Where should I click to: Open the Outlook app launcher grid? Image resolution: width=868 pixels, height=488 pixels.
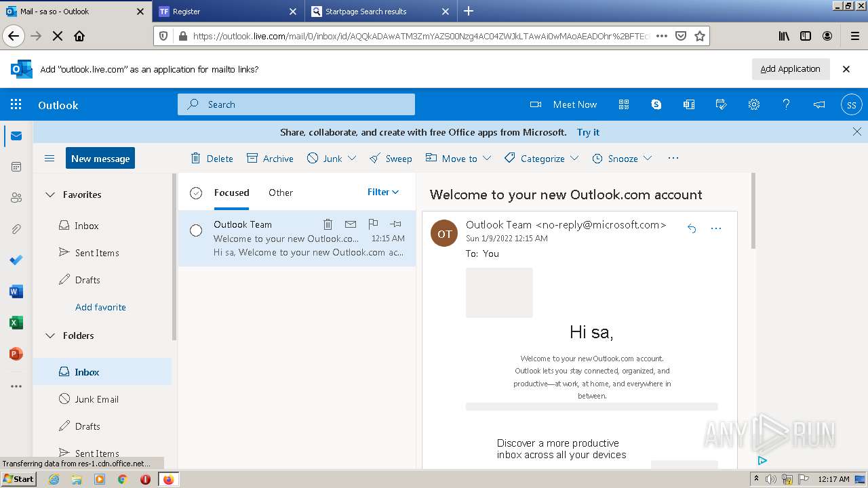16,104
